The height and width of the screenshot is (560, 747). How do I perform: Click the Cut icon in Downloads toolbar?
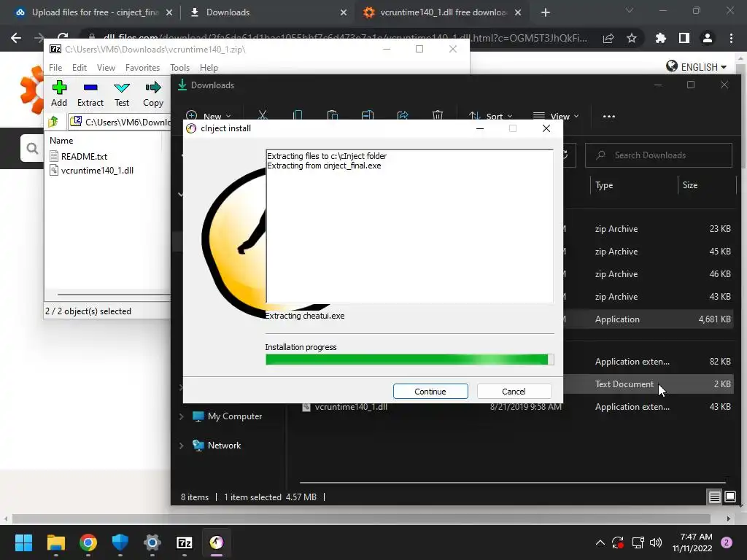[263, 116]
